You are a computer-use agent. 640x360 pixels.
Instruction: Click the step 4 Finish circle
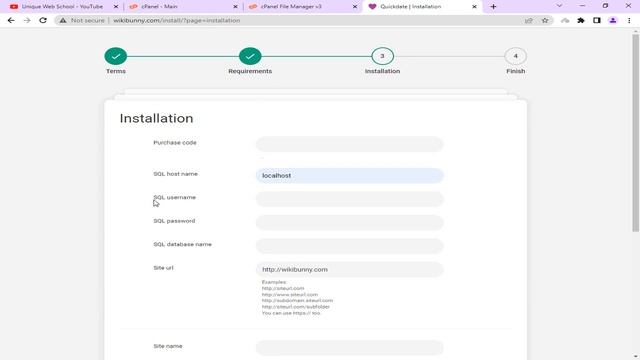coord(516,56)
